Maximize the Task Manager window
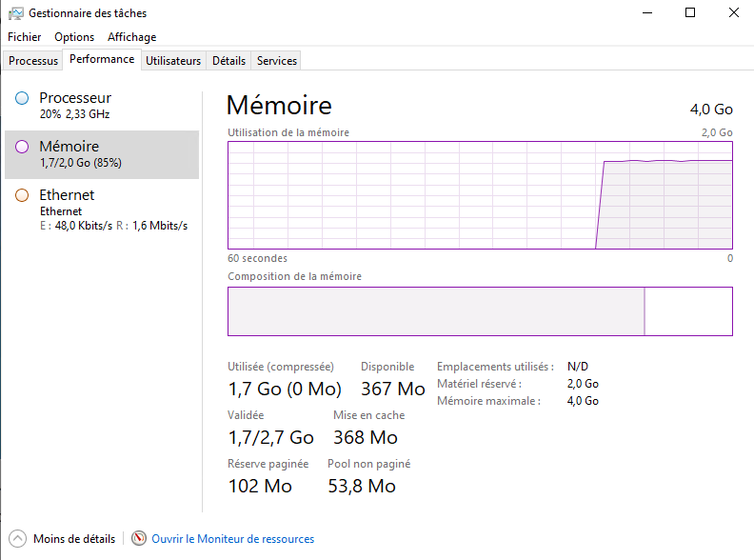The image size is (754, 560). tap(690, 13)
